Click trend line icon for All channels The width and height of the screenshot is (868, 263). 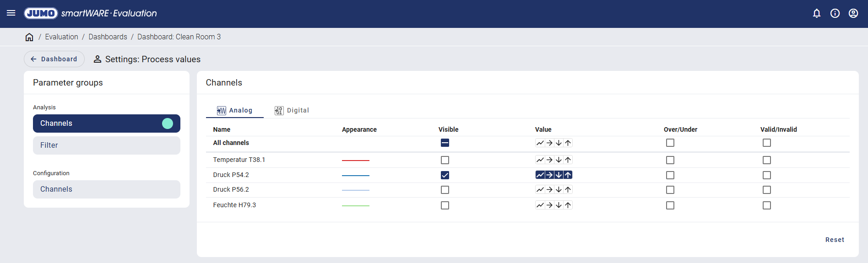coord(540,143)
